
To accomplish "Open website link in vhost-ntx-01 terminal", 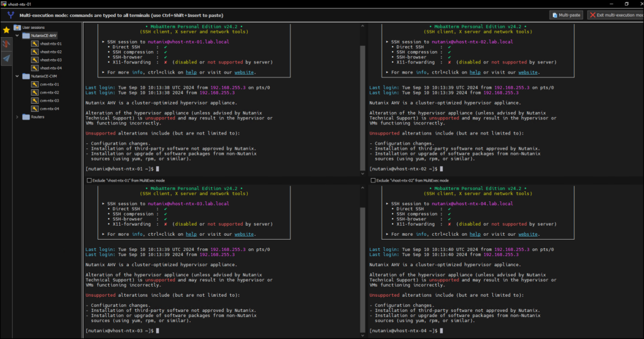I will tap(244, 72).
